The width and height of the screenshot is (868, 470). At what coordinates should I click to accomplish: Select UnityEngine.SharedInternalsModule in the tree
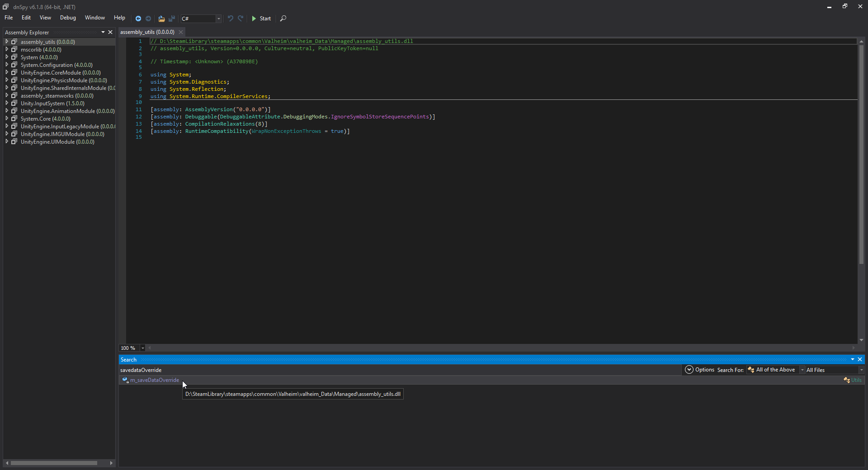point(68,88)
